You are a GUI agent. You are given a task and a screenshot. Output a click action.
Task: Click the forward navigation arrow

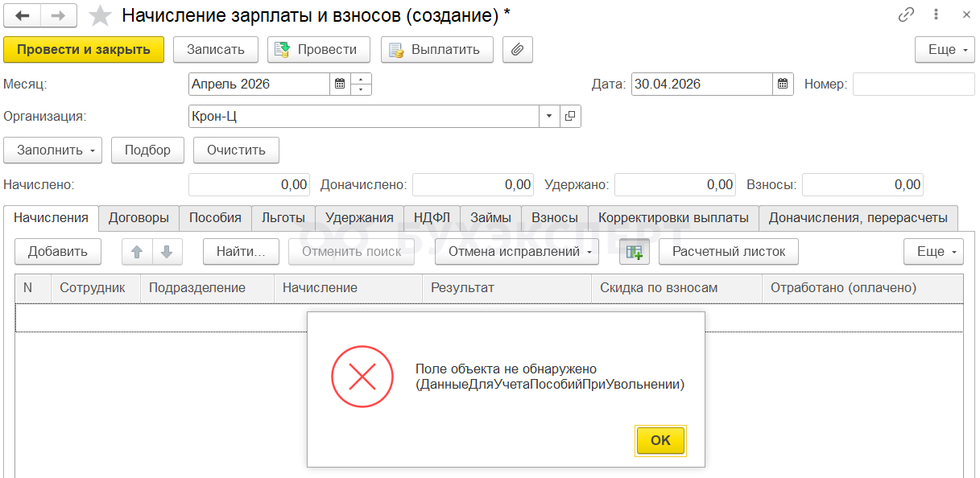[x=59, y=15]
